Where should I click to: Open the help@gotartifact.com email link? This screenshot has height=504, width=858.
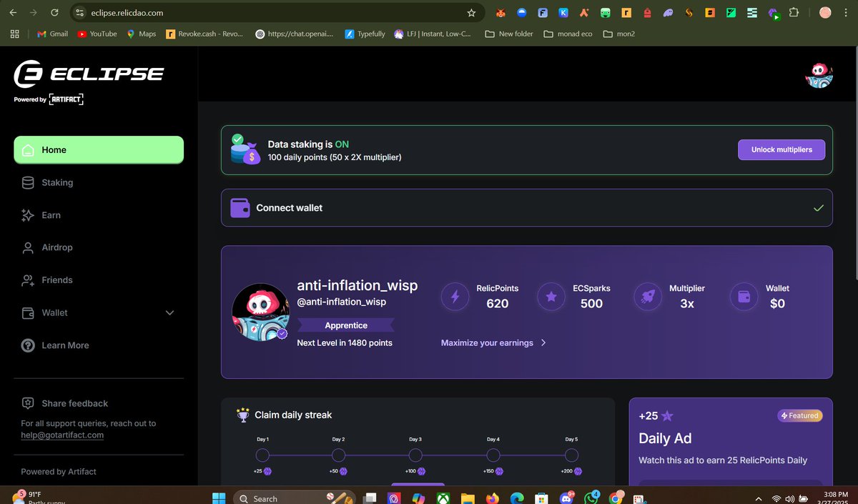[62, 435]
